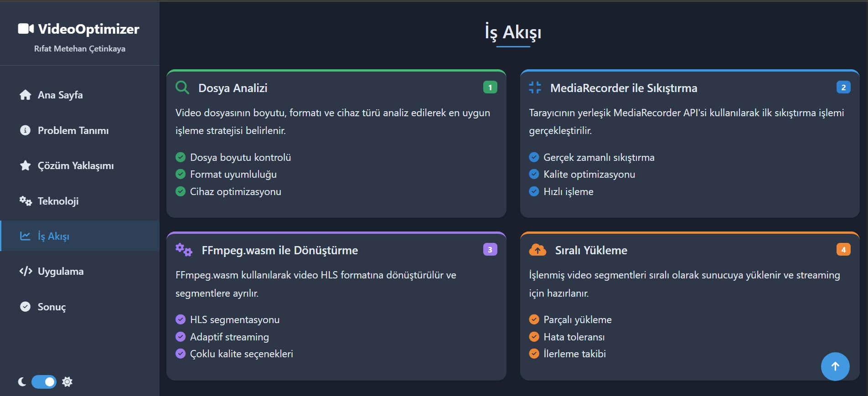Click the step 3 badge on FFmpeg.wasm card
Image resolution: width=868 pixels, height=396 pixels.
490,250
